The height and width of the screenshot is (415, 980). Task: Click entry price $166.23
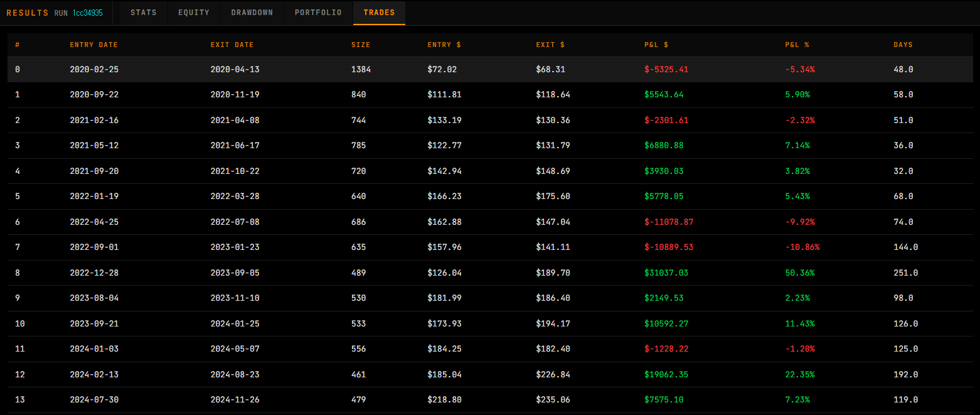click(444, 197)
